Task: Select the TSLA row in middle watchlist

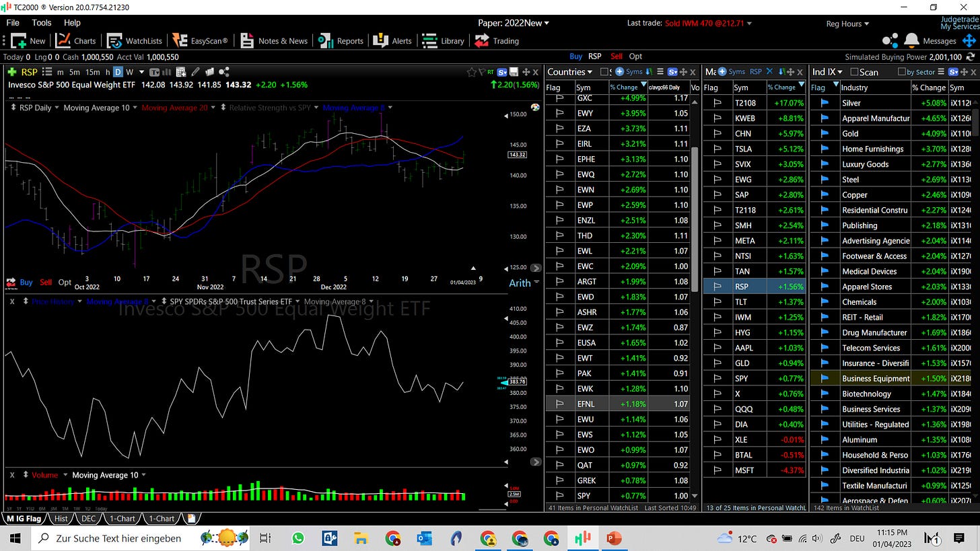Action: pos(755,149)
